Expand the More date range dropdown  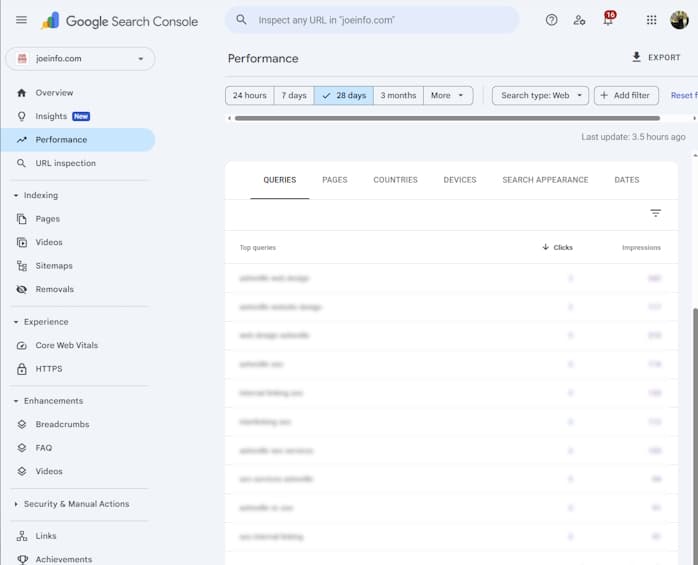[447, 96]
